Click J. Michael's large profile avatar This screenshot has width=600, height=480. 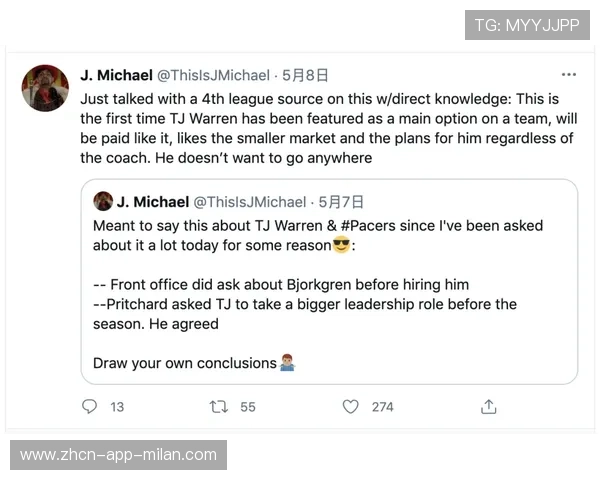coord(45,88)
